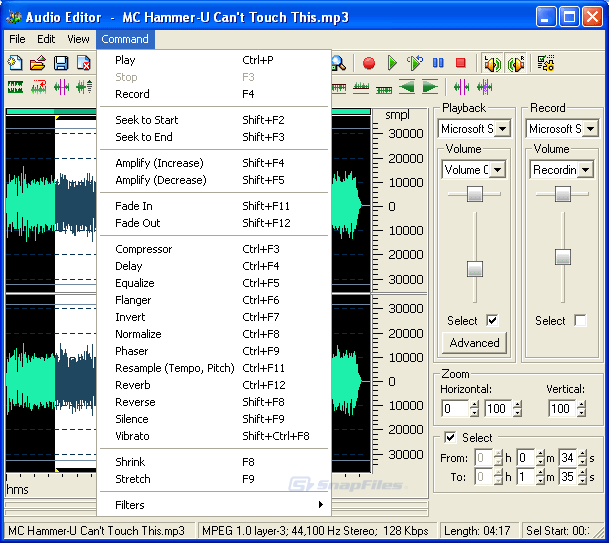Apply fade with the right-pointing green triangle icon
609x543 pixels.
point(430,86)
